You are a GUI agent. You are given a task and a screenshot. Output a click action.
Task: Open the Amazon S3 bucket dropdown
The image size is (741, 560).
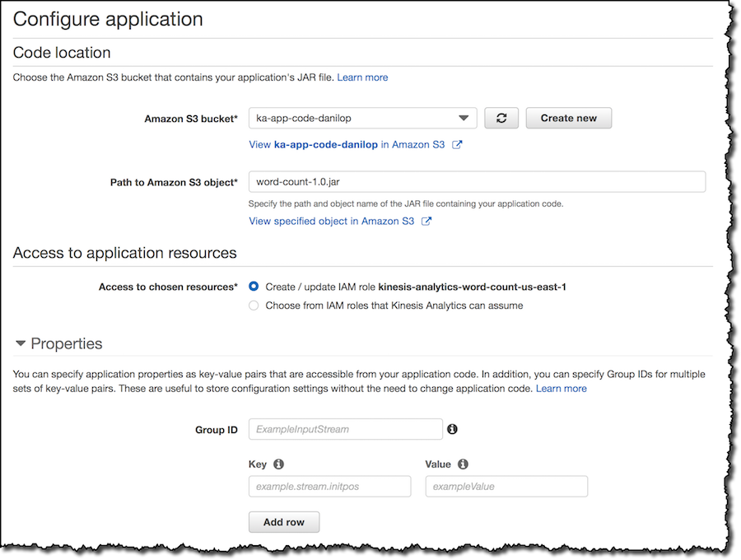pos(362,118)
